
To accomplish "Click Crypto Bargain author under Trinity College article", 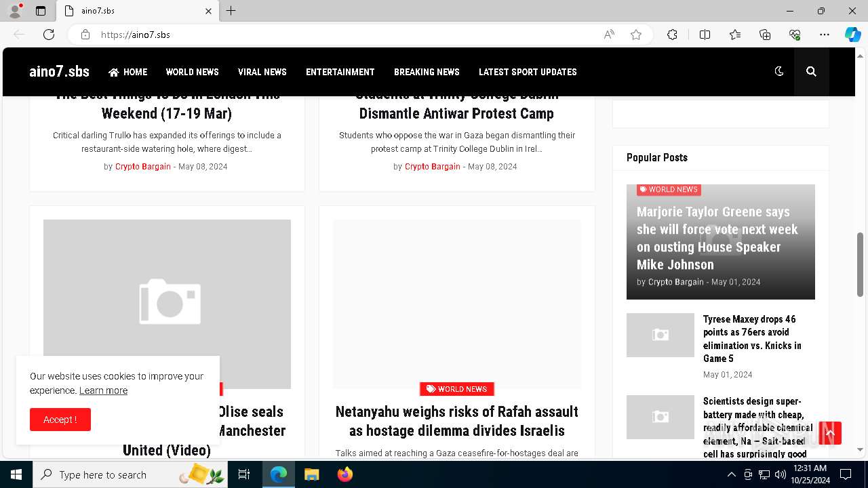I will [x=432, y=166].
